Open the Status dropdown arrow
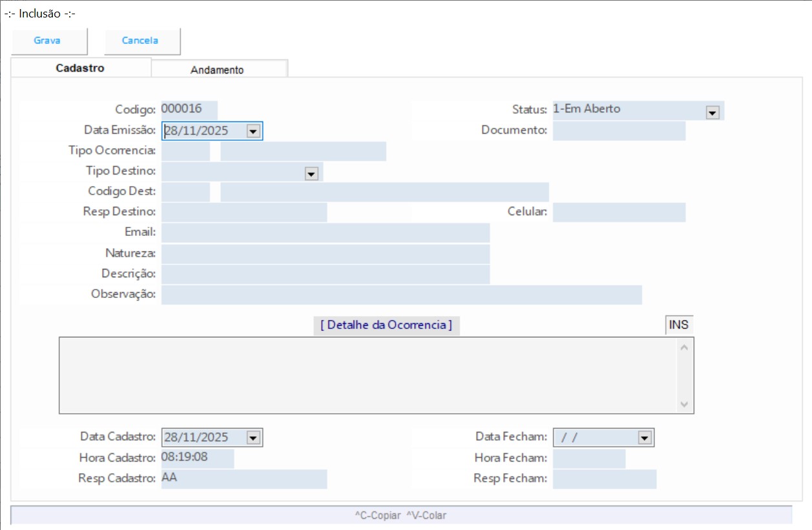This screenshot has width=812, height=530. [713, 112]
